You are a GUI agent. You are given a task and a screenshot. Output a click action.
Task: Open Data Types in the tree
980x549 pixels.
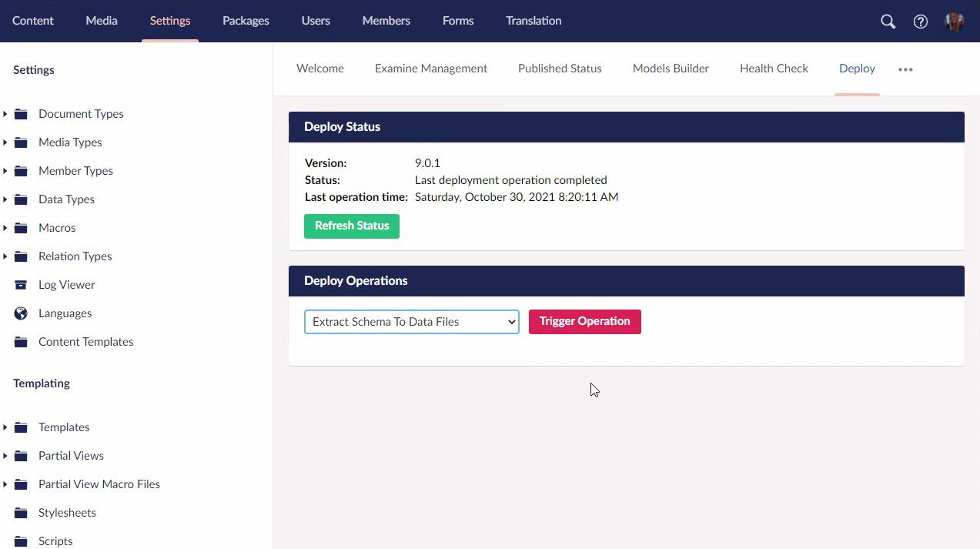pos(66,199)
